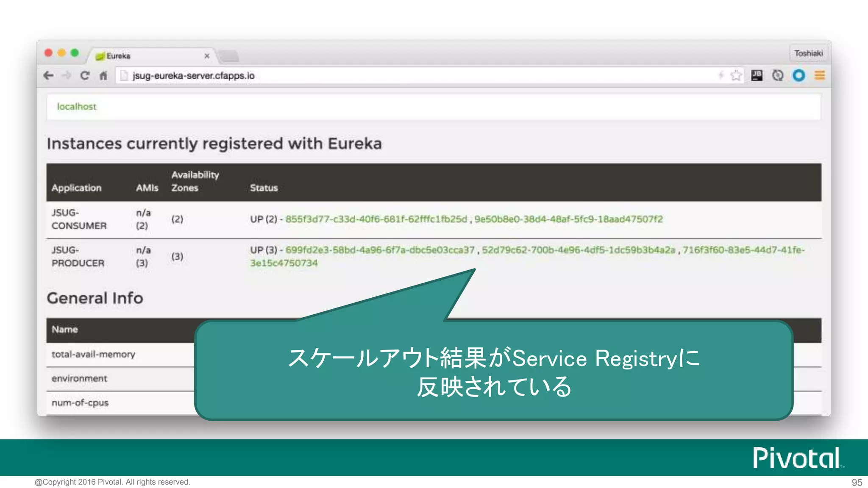The image size is (868, 488).
Task: Bookmark page with the star icon
Action: click(x=736, y=75)
